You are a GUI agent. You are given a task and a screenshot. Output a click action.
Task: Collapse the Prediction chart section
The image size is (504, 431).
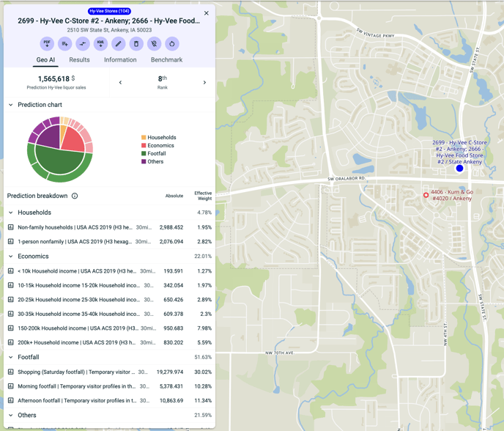(x=10, y=105)
